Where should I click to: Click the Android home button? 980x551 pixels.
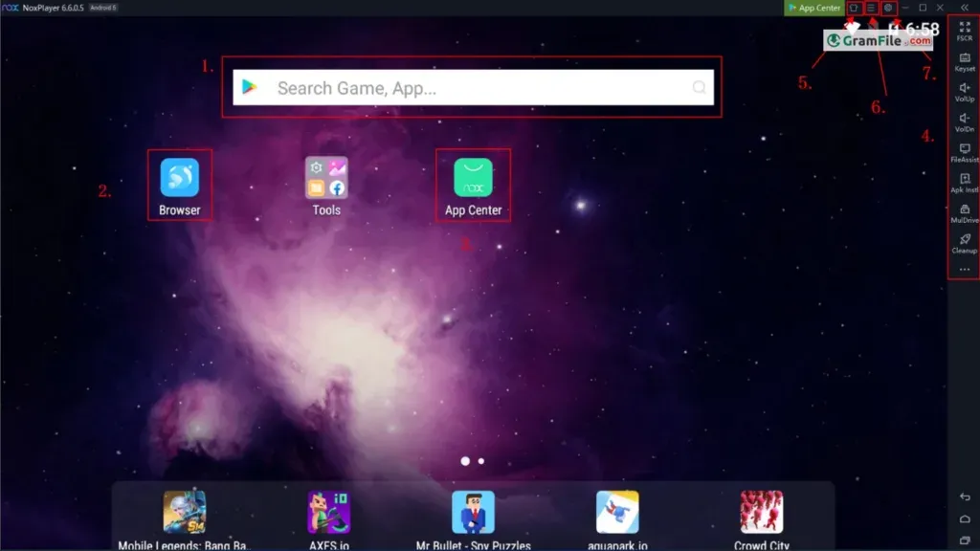click(x=965, y=518)
